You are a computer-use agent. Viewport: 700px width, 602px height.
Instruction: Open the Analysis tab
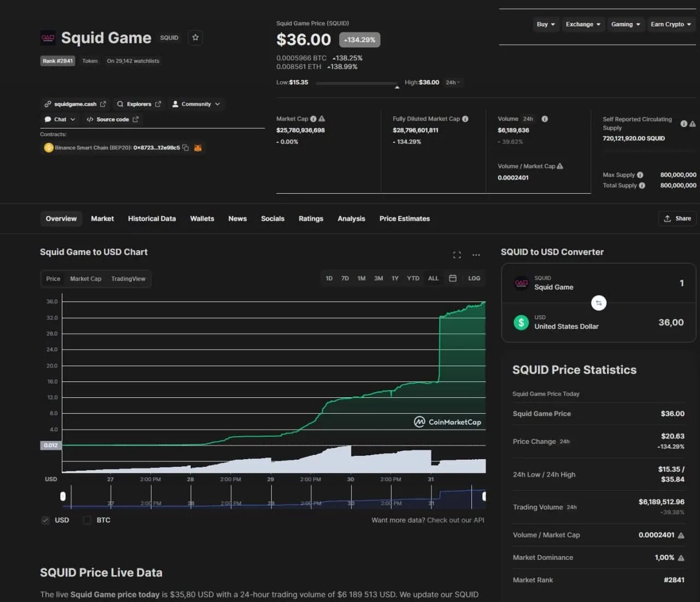[352, 218]
